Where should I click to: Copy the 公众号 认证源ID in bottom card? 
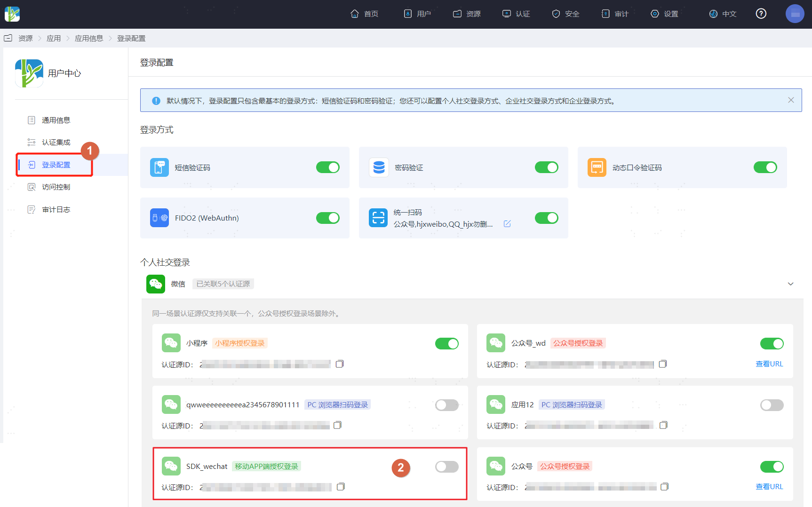664,487
